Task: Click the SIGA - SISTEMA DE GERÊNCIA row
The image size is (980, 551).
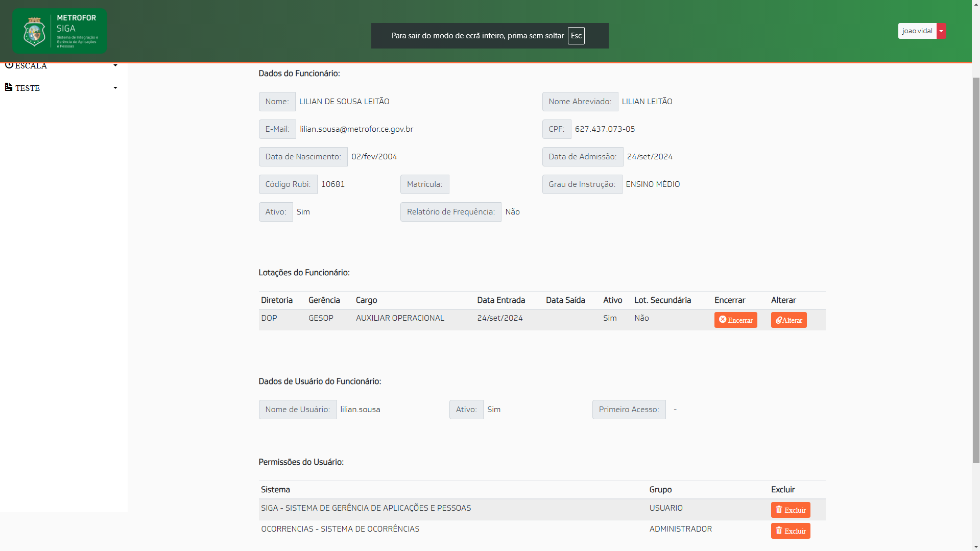Action: pos(542,510)
